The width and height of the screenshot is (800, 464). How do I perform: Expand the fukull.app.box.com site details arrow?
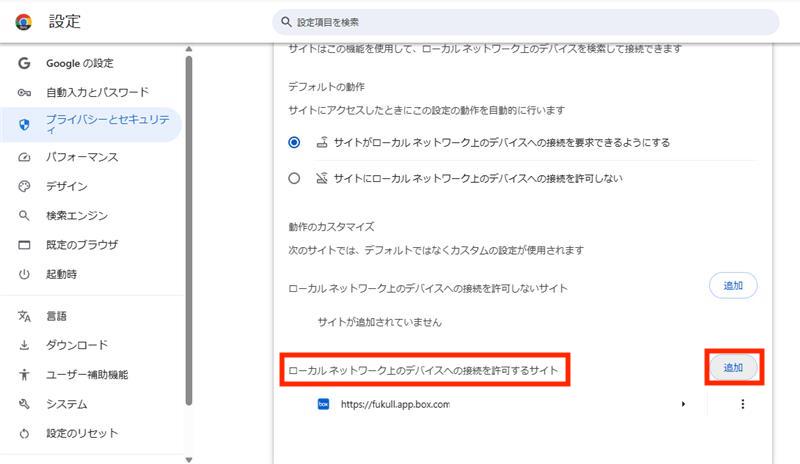pos(684,404)
